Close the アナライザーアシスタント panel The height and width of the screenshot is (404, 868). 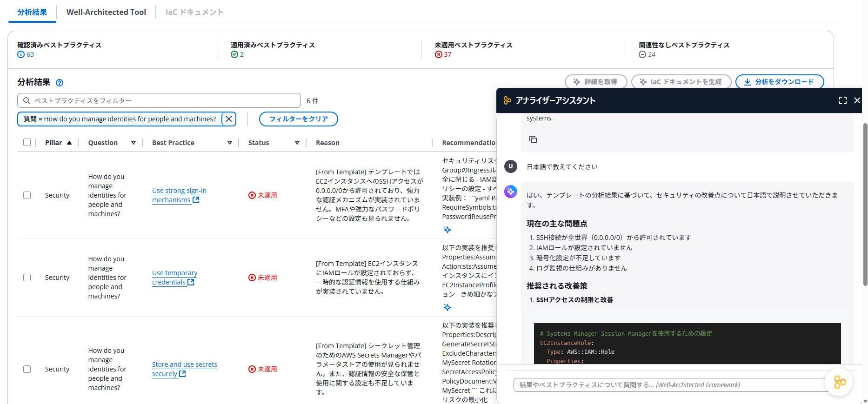[x=857, y=100]
